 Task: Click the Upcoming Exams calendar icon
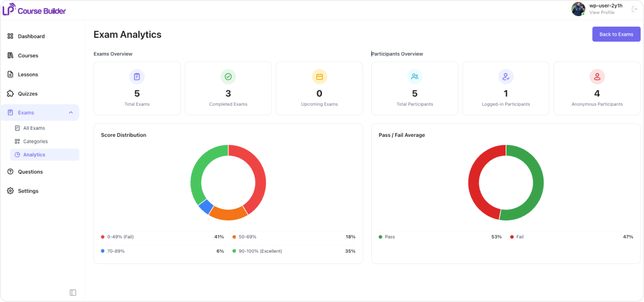tap(319, 77)
